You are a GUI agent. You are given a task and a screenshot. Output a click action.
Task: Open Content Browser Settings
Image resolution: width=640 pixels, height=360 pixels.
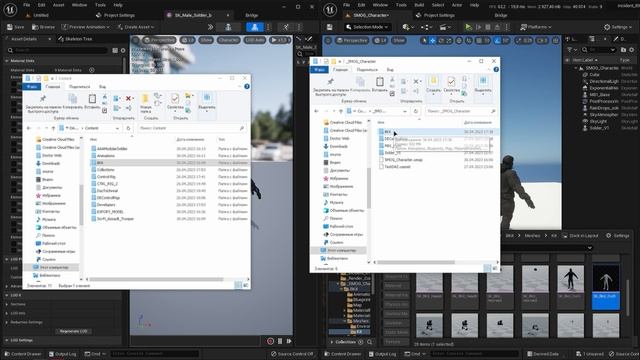(618, 236)
